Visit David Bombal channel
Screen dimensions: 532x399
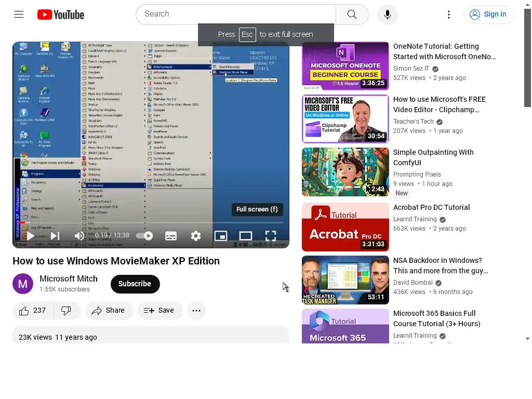pos(413,283)
